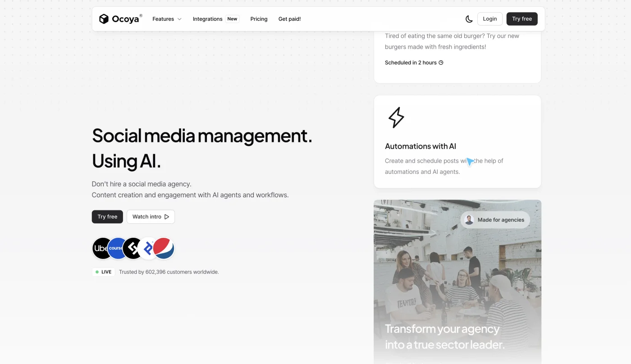Click Transform your agency headline text

click(x=445, y=337)
